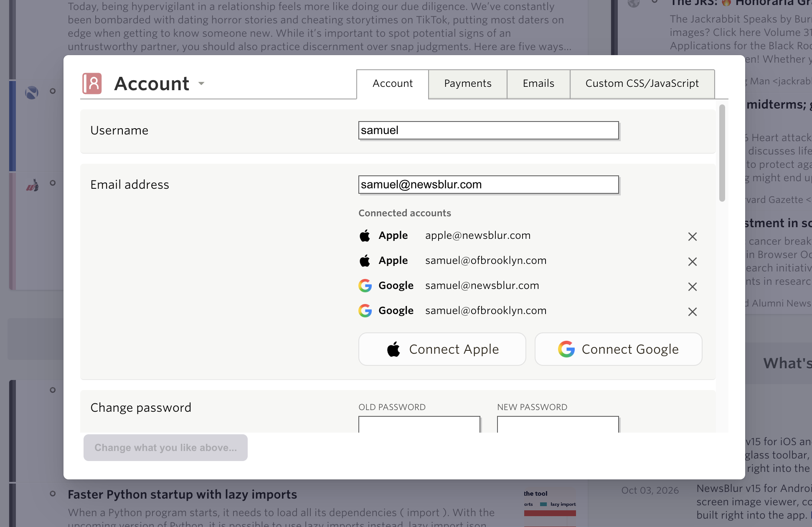The image size is (812, 527).
Task: Remove Google account samuel@ofbrooklyn.com
Action: click(692, 312)
